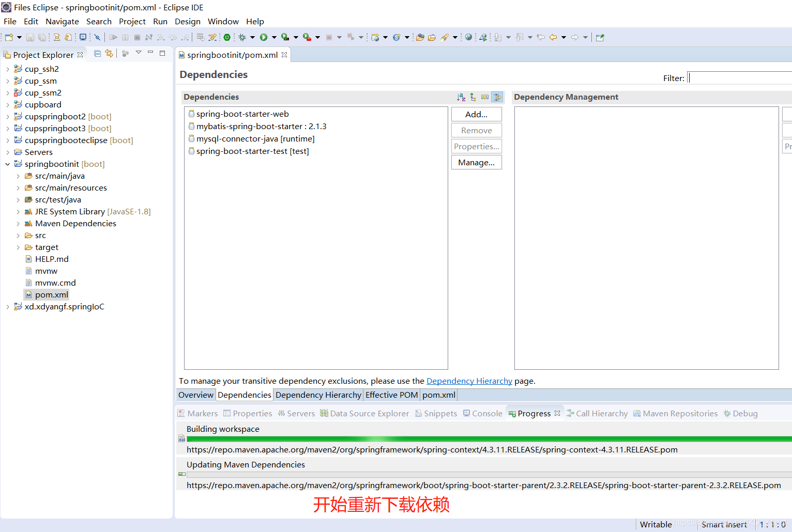The width and height of the screenshot is (792, 532).
Task: Click Collapse All in Project Explorer
Action: 97,53
